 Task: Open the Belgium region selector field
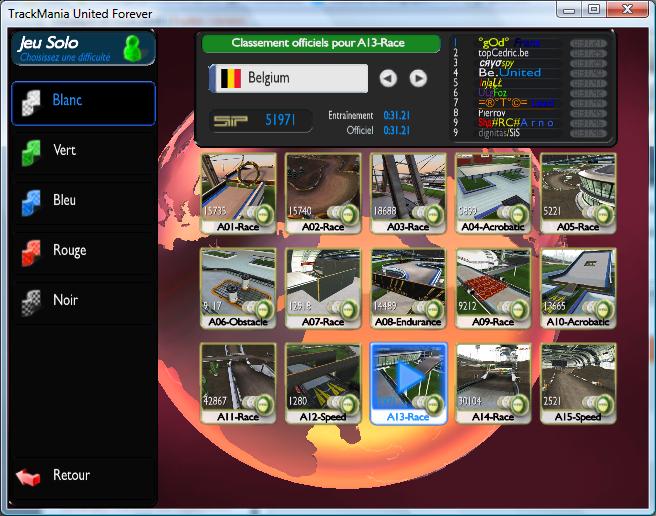pos(288,78)
